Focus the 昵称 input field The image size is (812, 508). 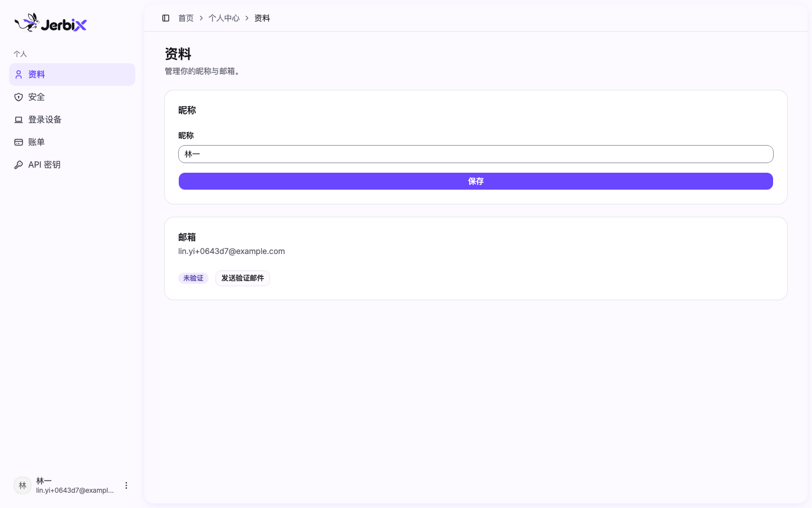coord(476,154)
